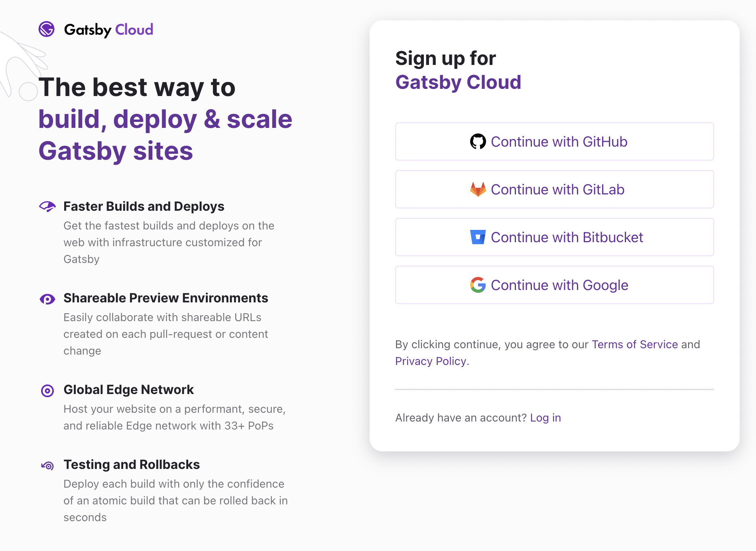Select Continue with Bitbucket
The height and width of the screenshot is (551, 756).
click(x=554, y=237)
